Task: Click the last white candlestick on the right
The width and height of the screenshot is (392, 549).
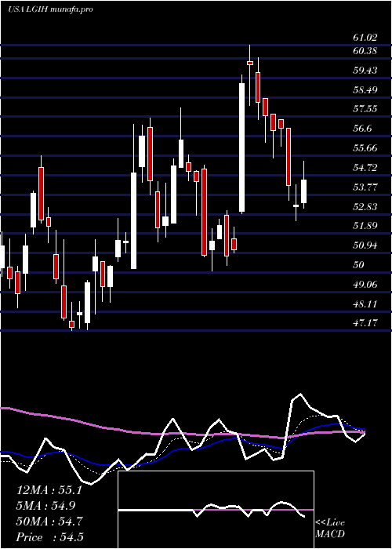Action: tap(304, 191)
